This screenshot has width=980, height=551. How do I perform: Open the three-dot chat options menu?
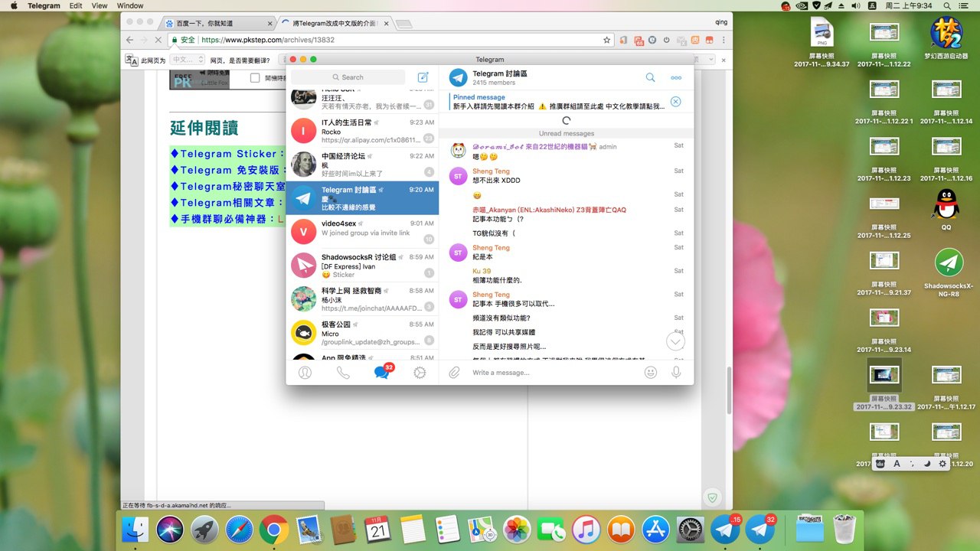(x=676, y=77)
